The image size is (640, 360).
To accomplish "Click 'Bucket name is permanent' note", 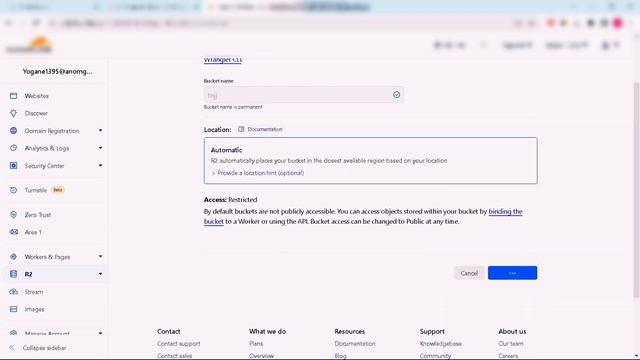I will click(233, 107).
